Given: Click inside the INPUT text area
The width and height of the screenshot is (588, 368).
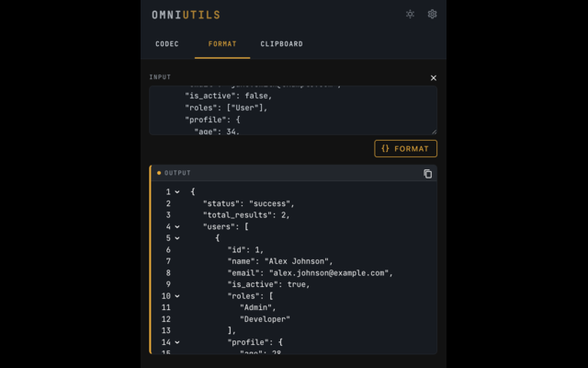Looking at the screenshot, I should coord(293,110).
